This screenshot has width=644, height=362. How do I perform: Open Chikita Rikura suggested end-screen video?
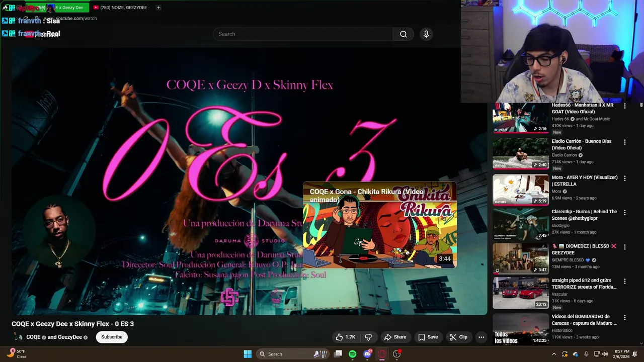pyautogui.click(x=380, y=225)
